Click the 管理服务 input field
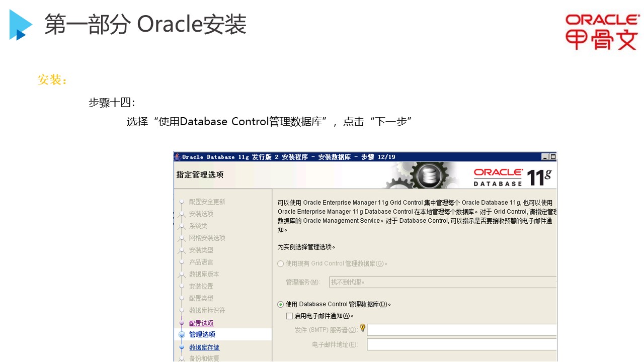The height and width of the screenshot is (362, 644). (x=443, y=282)
